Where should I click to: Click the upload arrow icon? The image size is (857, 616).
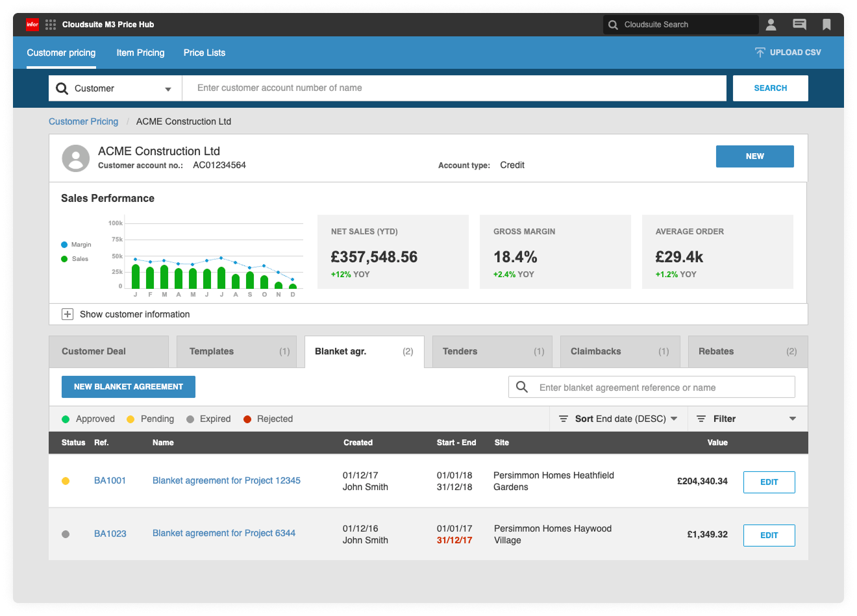[x=760, y=53]
